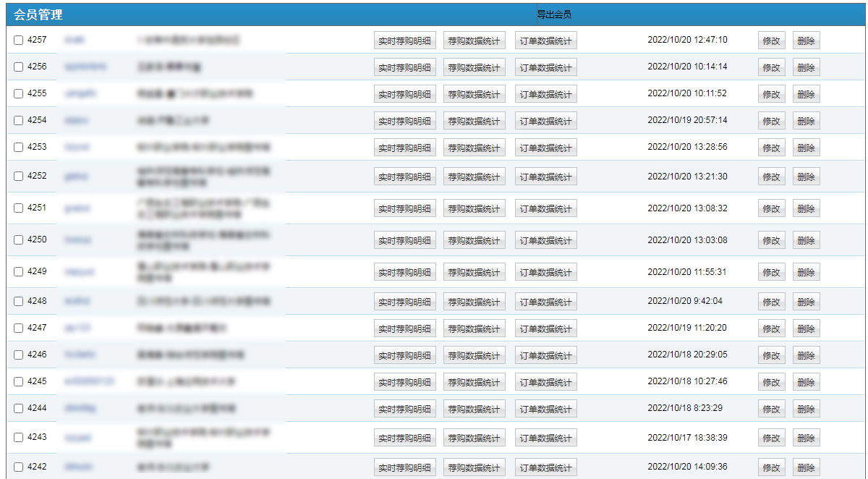View 荐购数据统计 for member 4256
The width and height of the screenshot is (868, 479).
pos(474,68)
